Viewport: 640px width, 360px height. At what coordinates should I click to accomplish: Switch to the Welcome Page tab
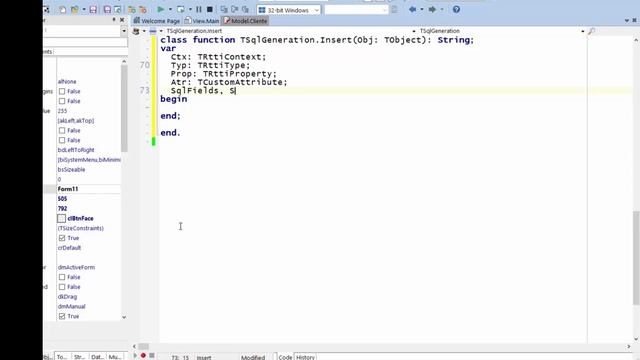click(157, 21)
